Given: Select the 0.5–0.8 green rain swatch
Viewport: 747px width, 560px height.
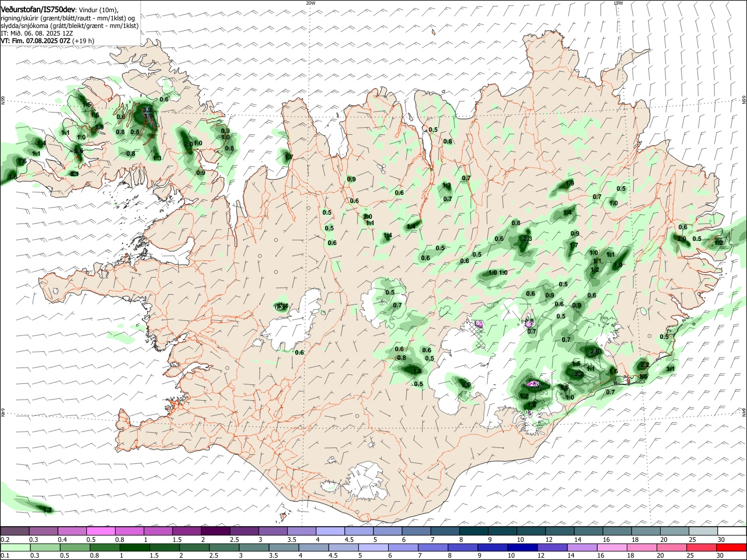Looking at the screenshot, I should coord(75,548).
